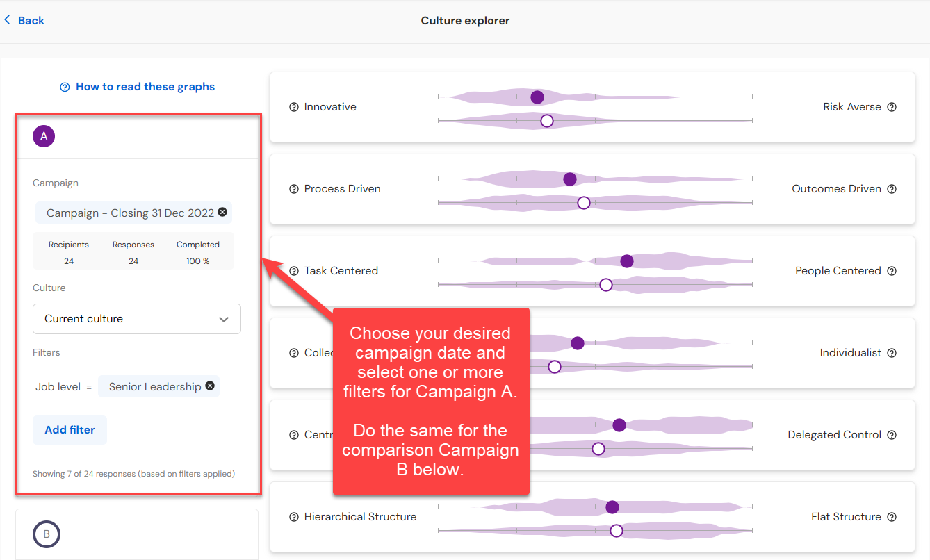This screenshot has height=560, width=930.
Task: Open the Current culture dropdown
Action: point(137,319)
